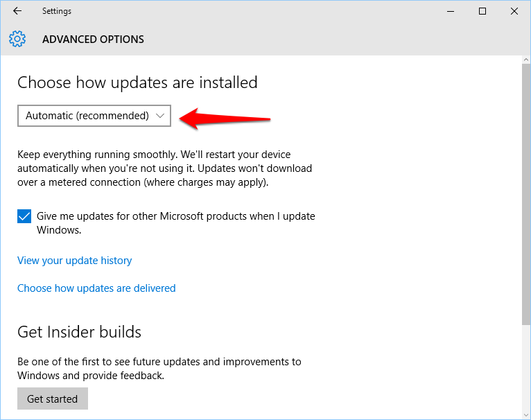Click the scrollbar track below the thumb
This screenshot has width=531, height=420.
(x=526, y=367)
